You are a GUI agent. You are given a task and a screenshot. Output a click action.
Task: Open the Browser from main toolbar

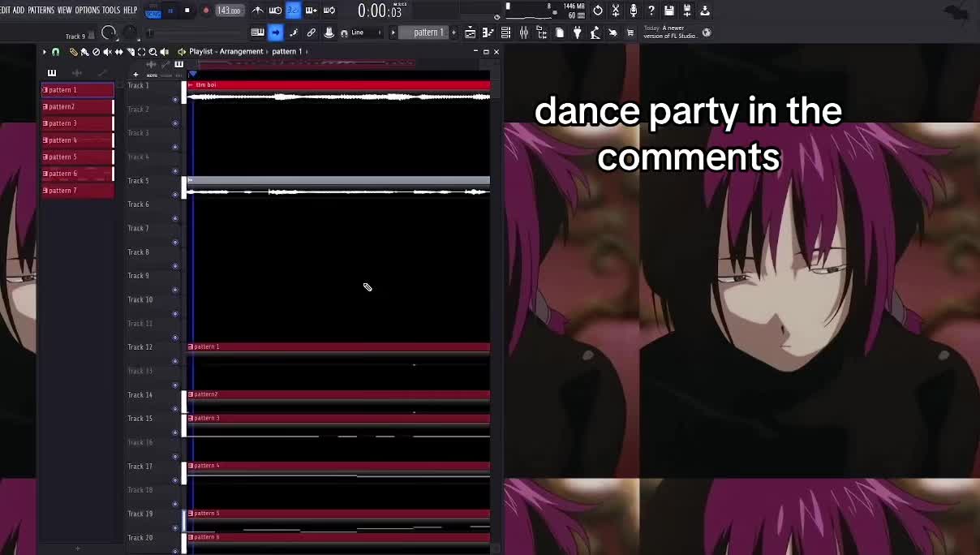point(542,32)
